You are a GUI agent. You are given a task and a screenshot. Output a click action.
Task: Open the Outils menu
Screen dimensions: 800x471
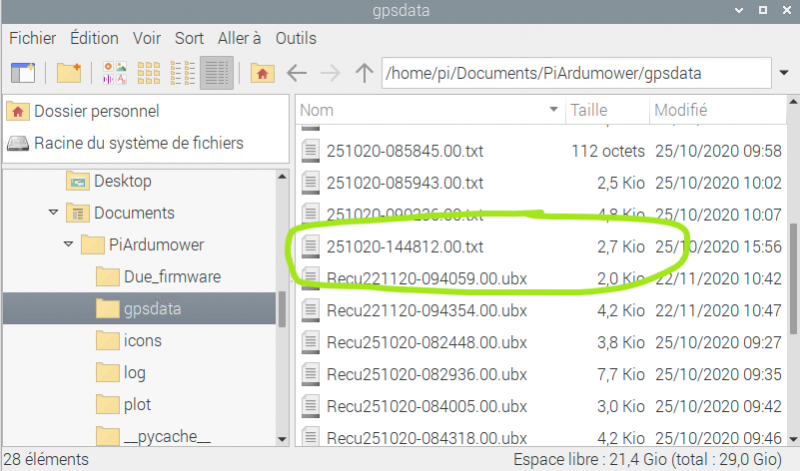[x=296, y=38]
